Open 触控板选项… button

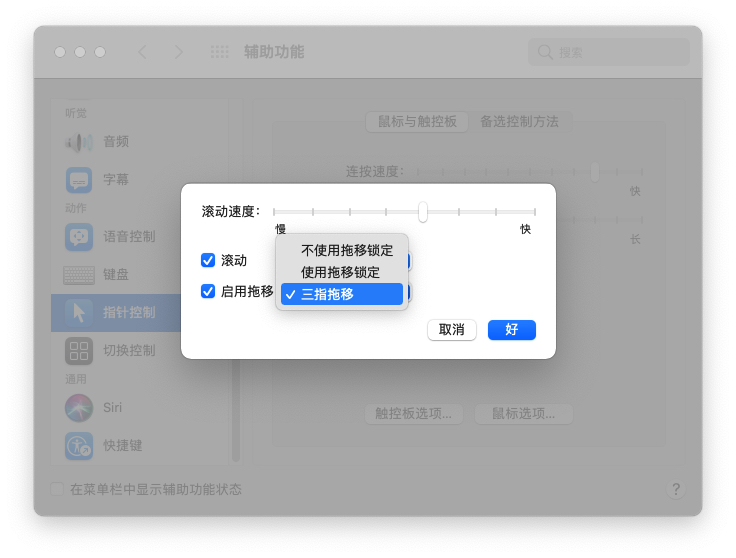coord(414,414)
